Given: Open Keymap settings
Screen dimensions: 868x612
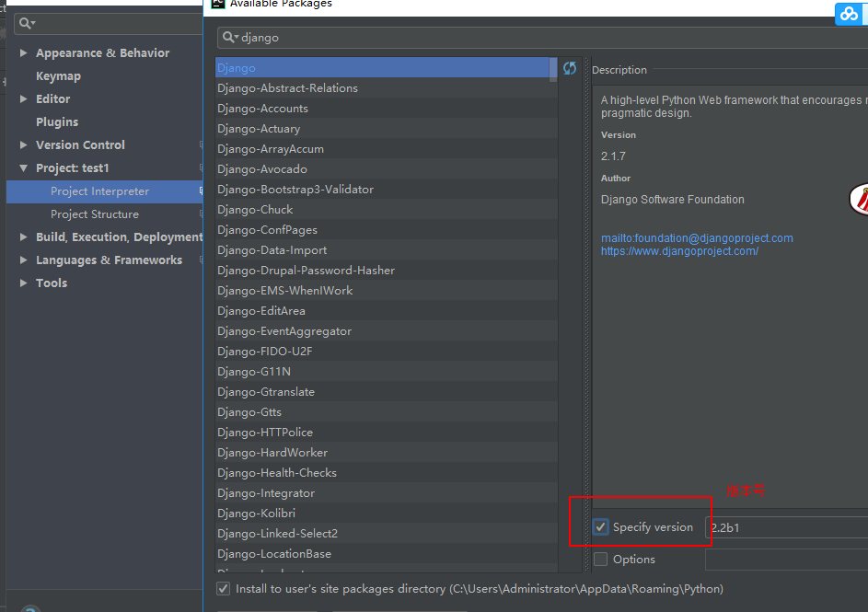Looking at the screenshot, I should point(58,75).
